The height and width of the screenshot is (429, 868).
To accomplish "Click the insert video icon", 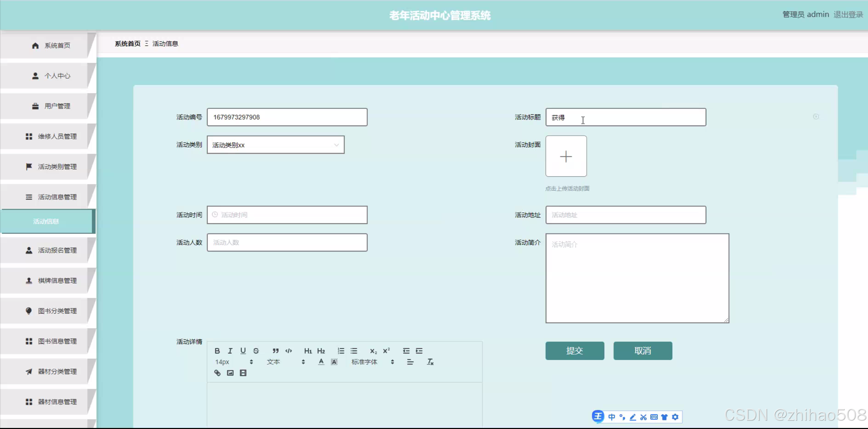I will (x=243, y=373).
